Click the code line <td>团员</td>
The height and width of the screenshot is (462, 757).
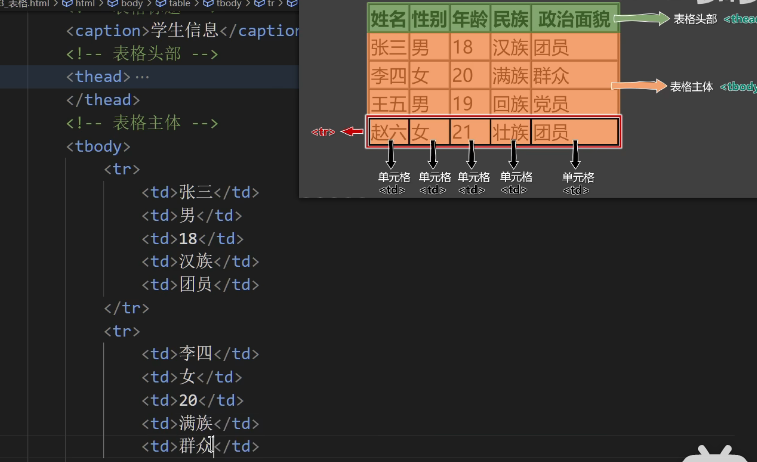click(x=200, y=284)
